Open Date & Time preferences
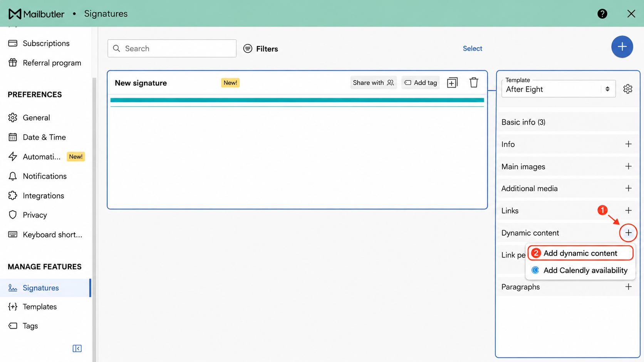The width and height of the screenshot is (644, 362). tap(45, 137)
